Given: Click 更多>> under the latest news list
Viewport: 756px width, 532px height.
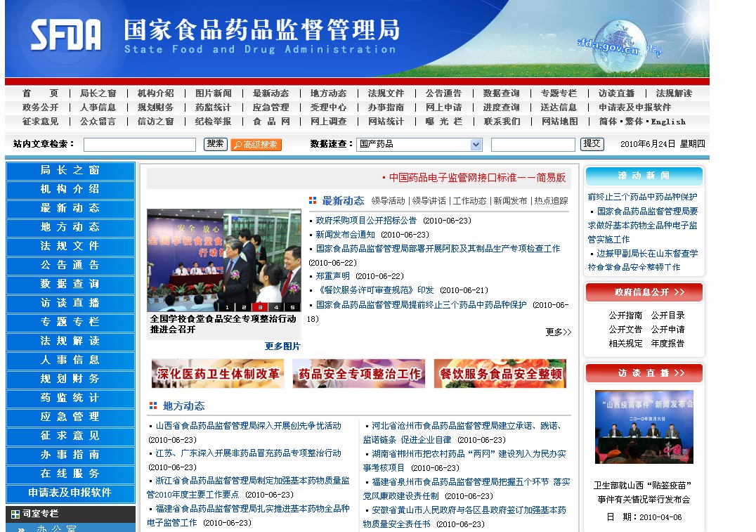Looking at the screenshot, I should pos(559,332).
